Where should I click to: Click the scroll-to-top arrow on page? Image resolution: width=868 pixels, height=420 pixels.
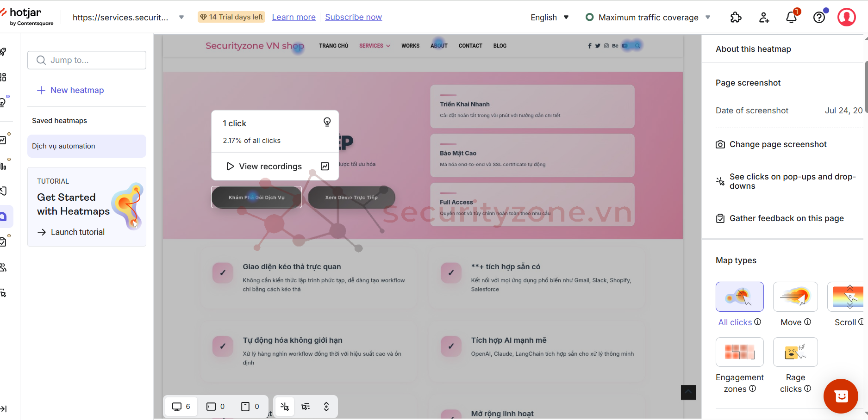point(688,392)
